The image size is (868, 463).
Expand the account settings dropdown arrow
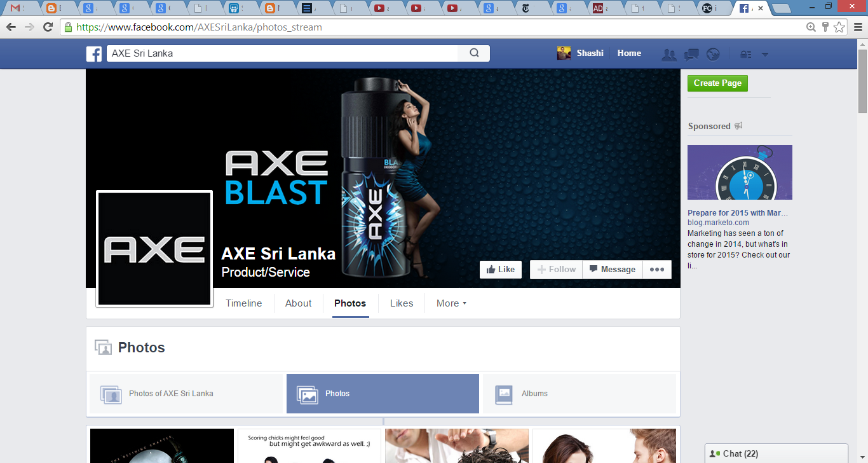pyautogui.click(x=765, y=55)
